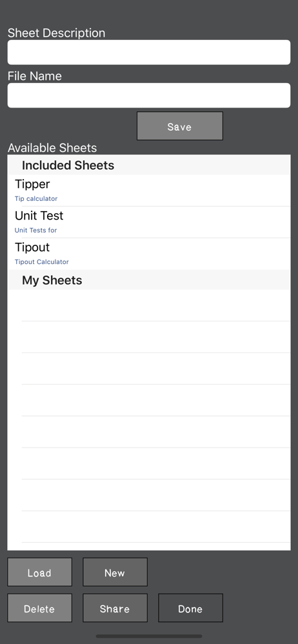
Task: Tap Done to close the screen
Action: 190,608
